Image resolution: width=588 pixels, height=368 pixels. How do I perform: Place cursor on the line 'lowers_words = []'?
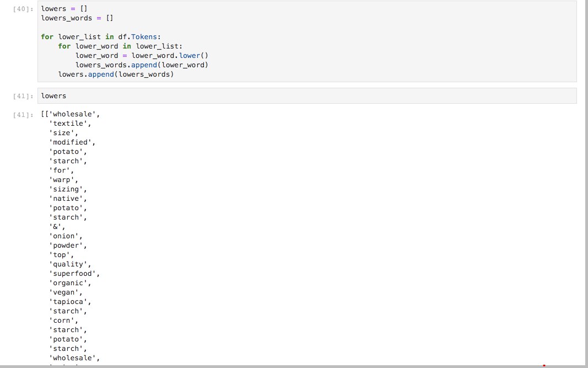point(77,18)
